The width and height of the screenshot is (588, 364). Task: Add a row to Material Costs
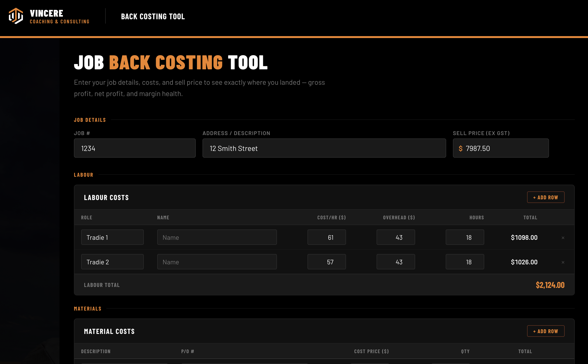click(546, 331)
